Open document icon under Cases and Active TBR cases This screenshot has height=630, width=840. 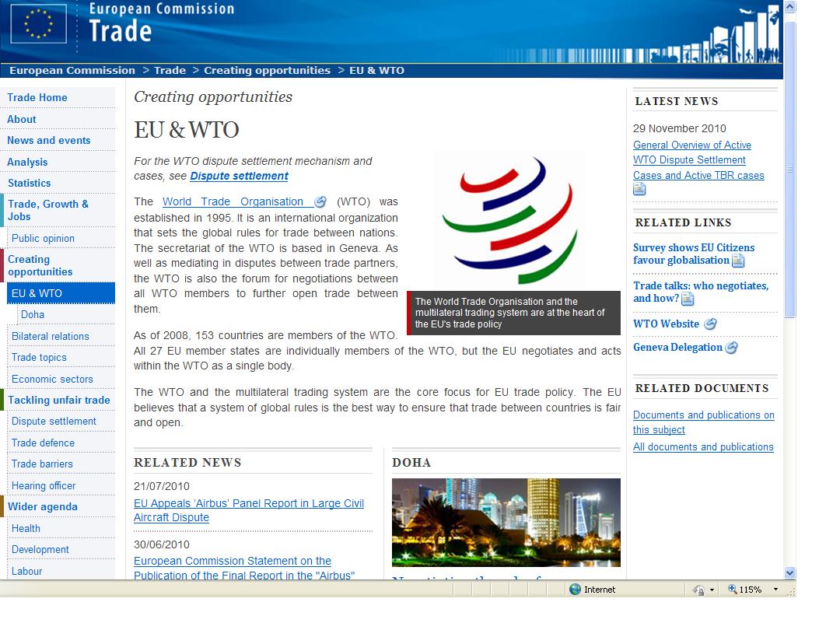(639, 189)
